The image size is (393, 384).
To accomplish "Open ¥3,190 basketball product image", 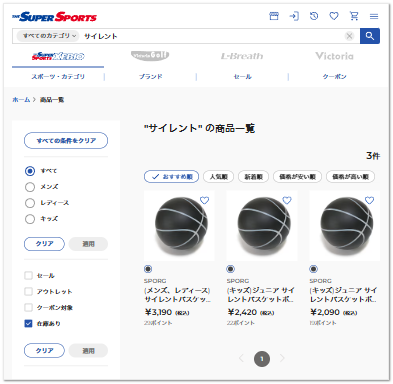I will (179, 226).
